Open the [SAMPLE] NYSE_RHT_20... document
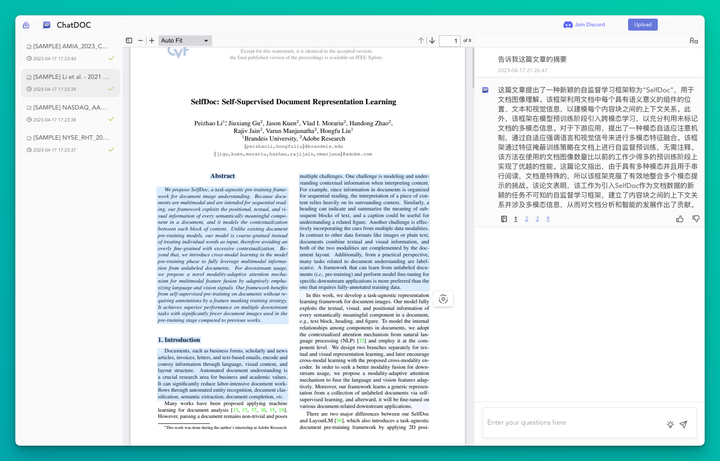 tap(71, 143)
